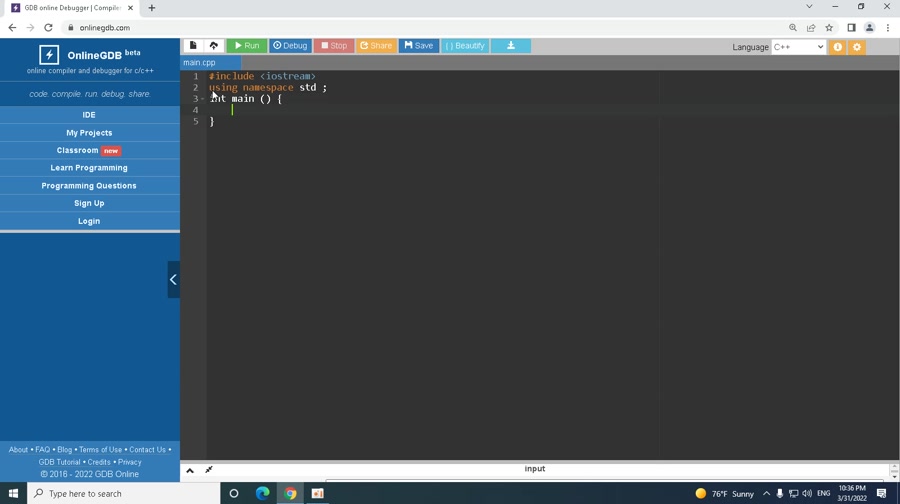This screenshot has width=900, height=504.
Task: Open the Chrome three-dot menu
Action: click(x=888, y=28)
